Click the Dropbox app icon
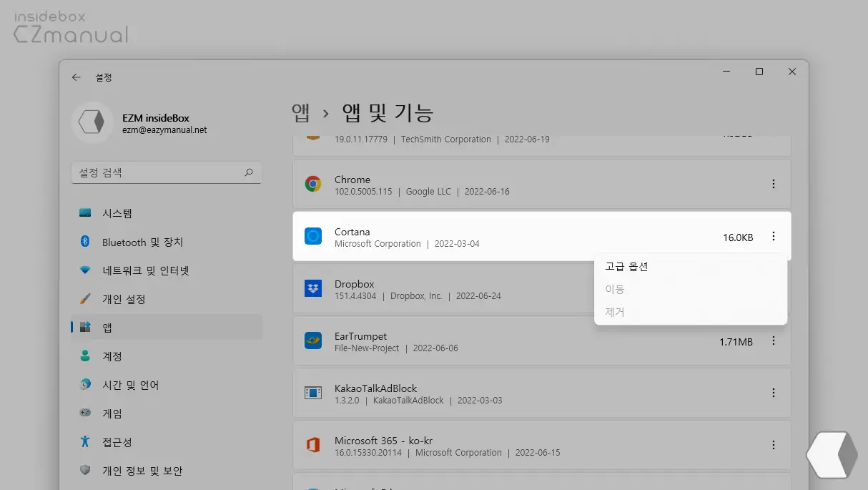This screenshot has width=868, height=490. click(x=313, y=289)
